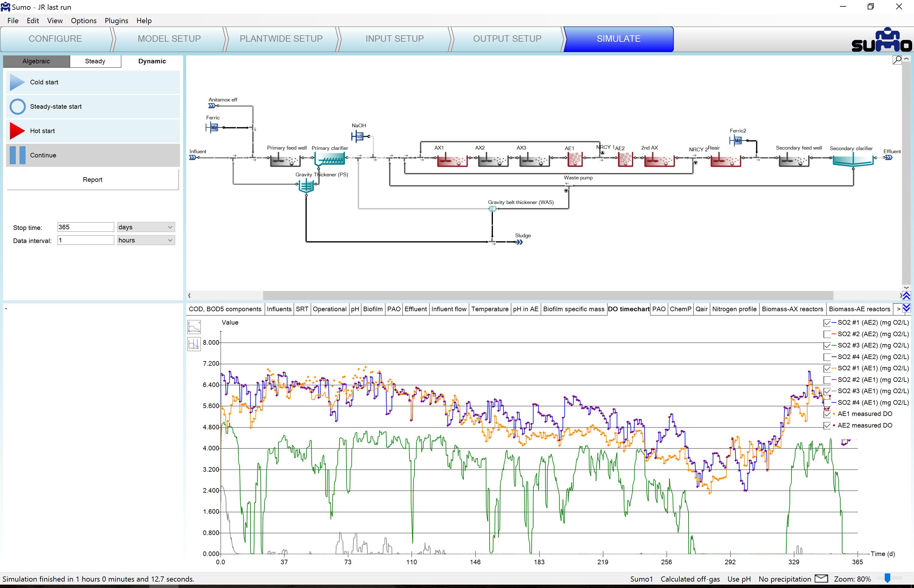Toggle SO2 #4 (AE1) series checkbox
This screenshot has height=588, width=914.
pos(827,403)
